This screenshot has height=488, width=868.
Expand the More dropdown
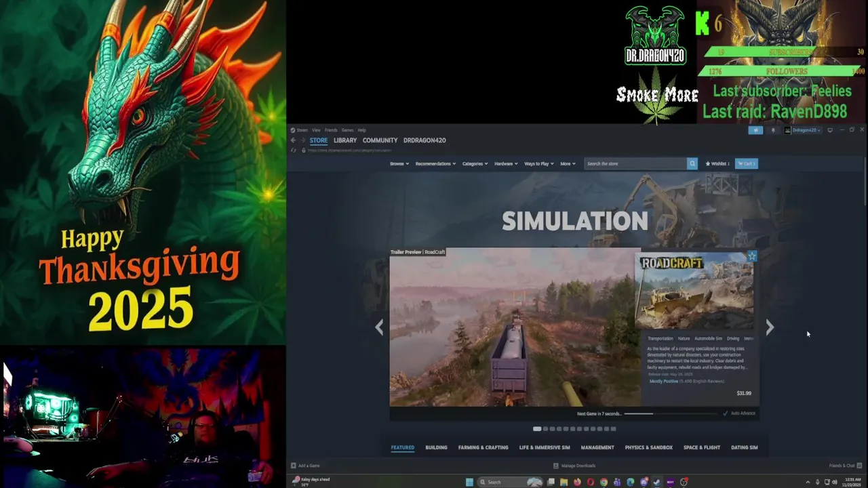[x=568, y=163]
